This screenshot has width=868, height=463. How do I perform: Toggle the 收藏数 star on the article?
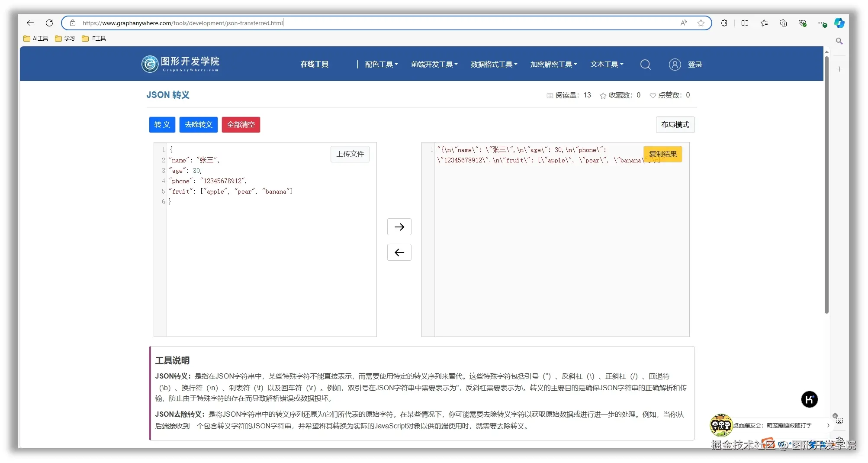click(x=603, y=95)
